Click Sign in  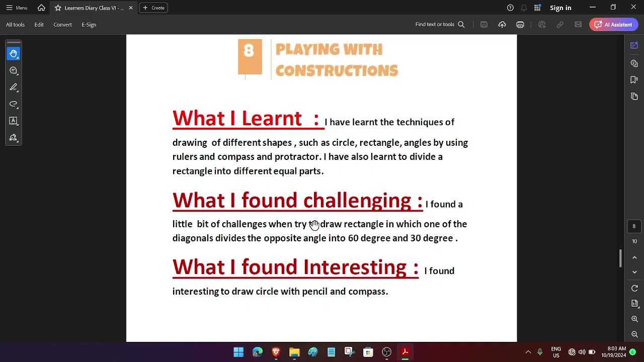[x=560, y=8]
